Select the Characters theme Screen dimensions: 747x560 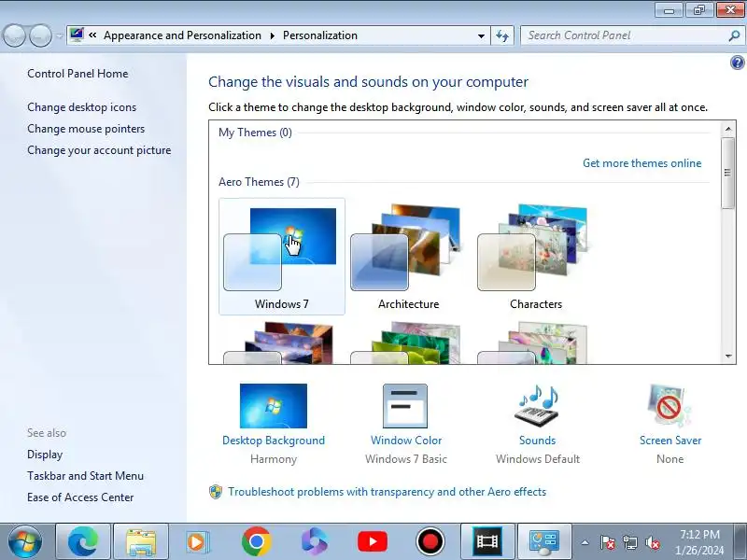click(x=535, y=257)
